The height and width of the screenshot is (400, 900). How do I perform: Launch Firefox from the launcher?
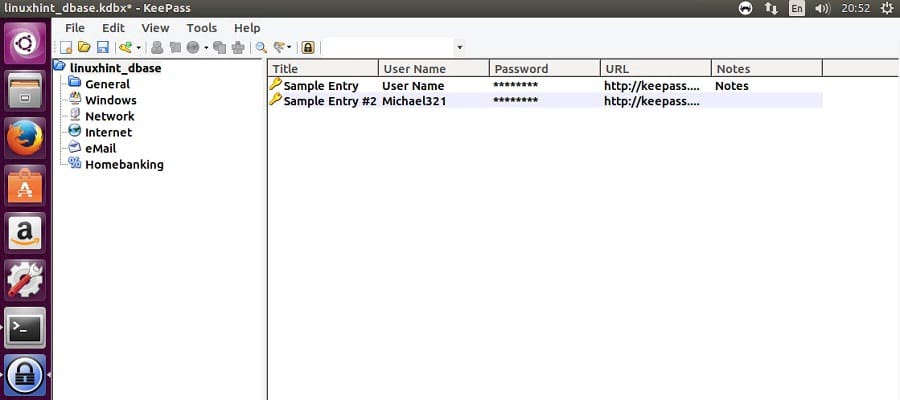pyautogui.click(x=25, y=138)
